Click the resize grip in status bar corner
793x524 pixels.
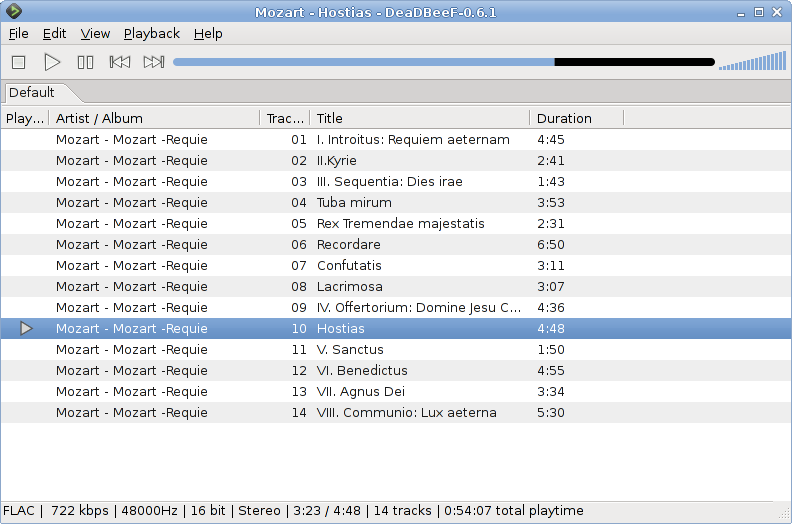785,513
